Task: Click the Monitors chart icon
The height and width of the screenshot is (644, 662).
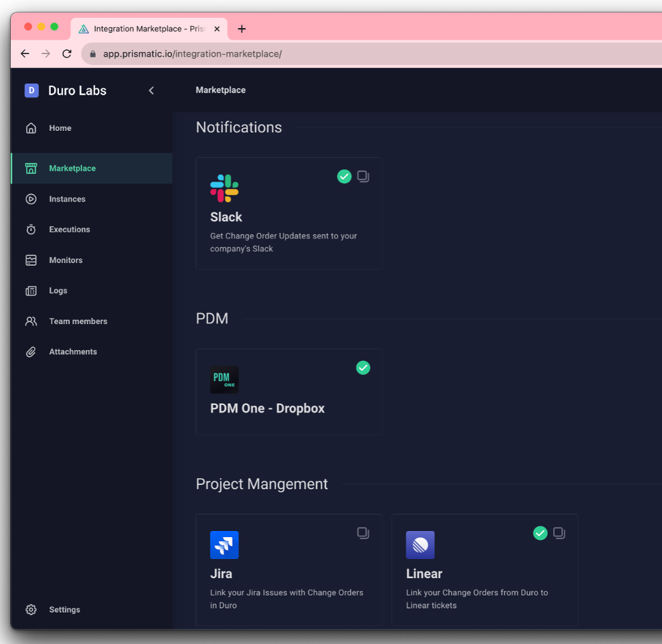Action: click(31, 260)
